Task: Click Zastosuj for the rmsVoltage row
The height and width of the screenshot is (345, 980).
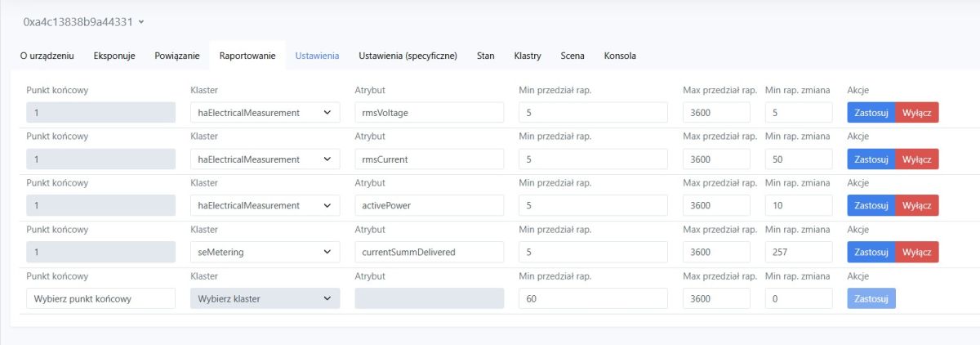Action: pos(871,113)
